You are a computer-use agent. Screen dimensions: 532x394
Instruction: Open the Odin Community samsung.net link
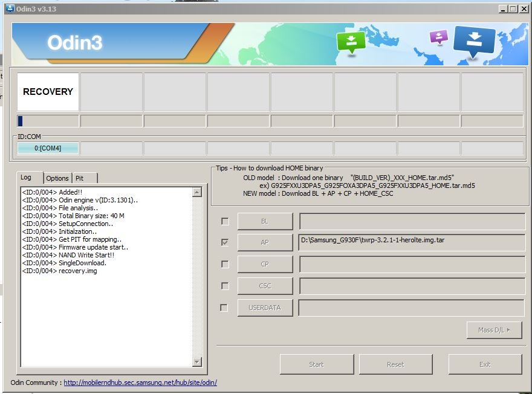click(x=140, y=383)
